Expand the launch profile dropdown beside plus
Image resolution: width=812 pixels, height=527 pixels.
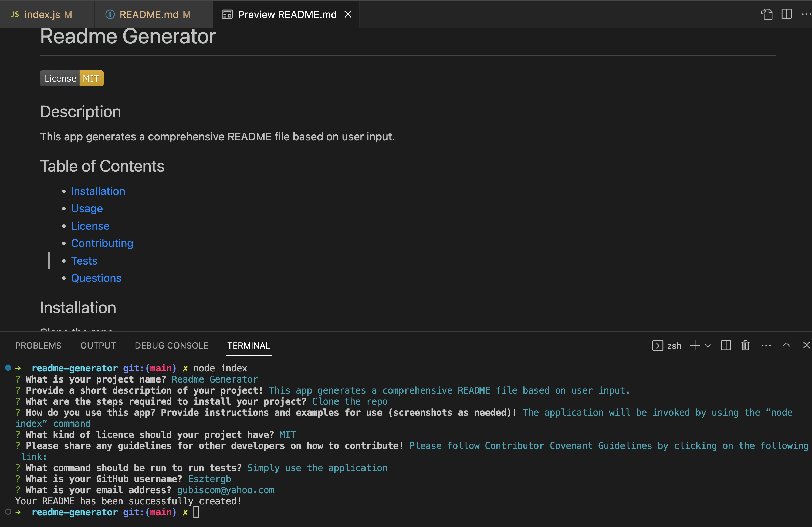pos(708,345)
